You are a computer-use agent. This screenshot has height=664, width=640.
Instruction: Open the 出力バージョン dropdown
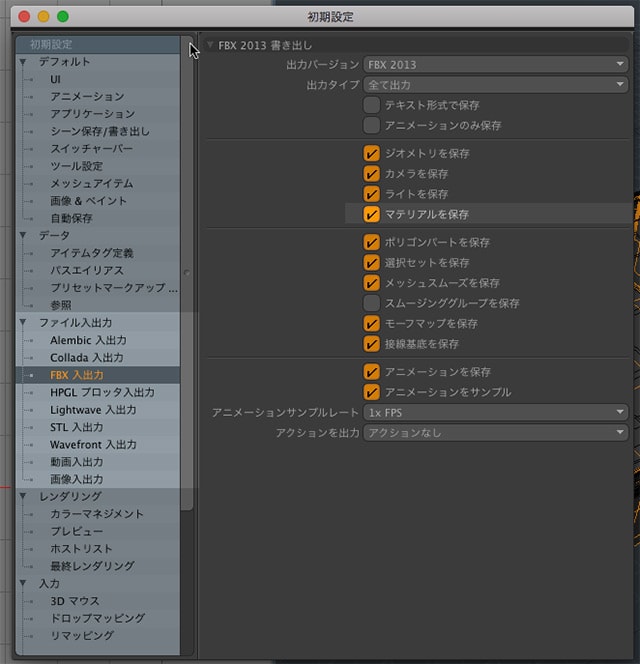pyautogui.click(x=495, y=65)
